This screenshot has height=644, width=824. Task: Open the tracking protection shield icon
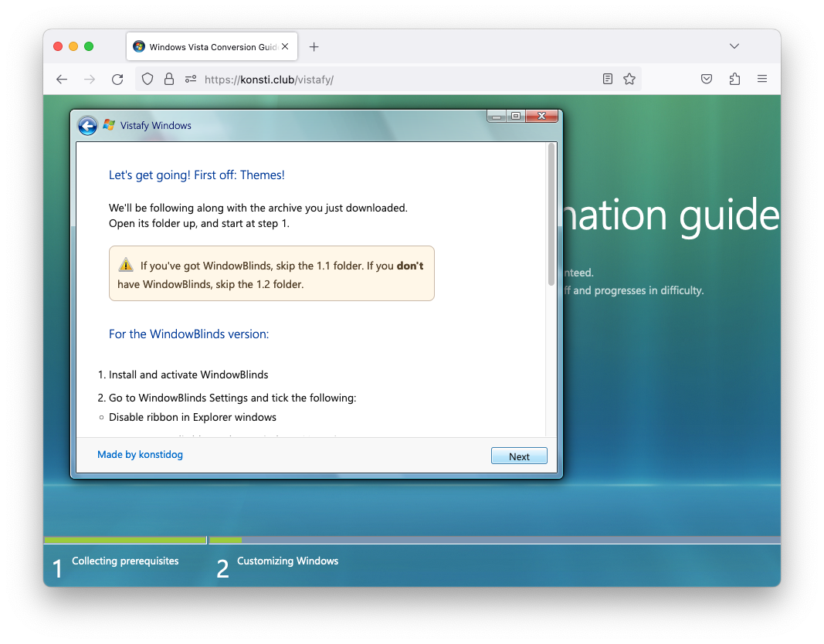click(148, 80)
